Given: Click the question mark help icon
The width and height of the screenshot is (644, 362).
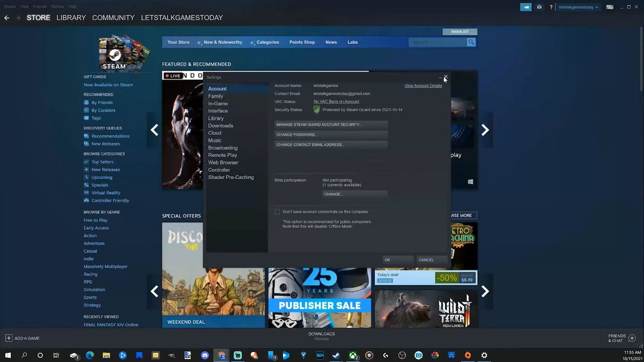Looking at the screenshot, I should pos(551,7).
